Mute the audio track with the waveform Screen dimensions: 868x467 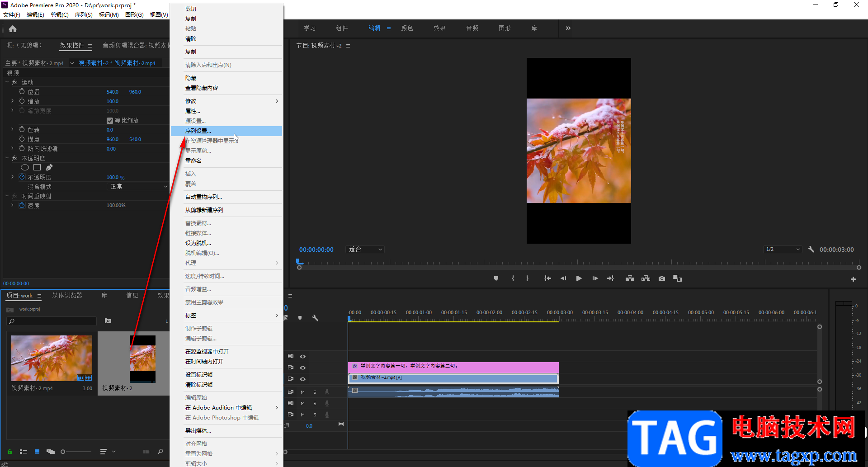[303, 392]
